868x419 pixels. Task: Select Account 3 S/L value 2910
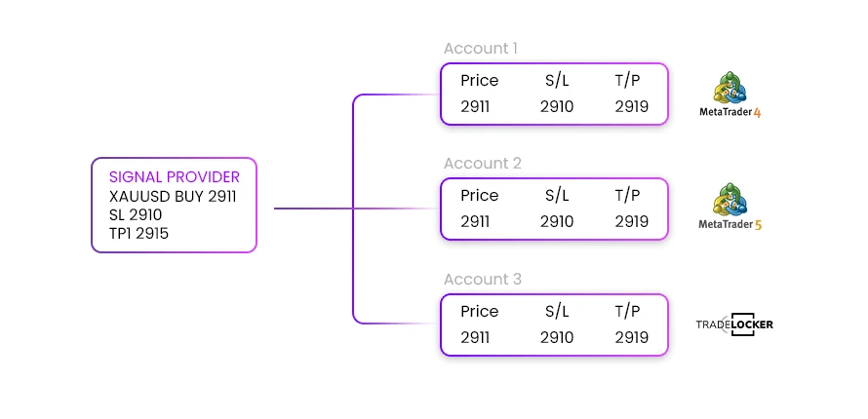tap(557, 337)
